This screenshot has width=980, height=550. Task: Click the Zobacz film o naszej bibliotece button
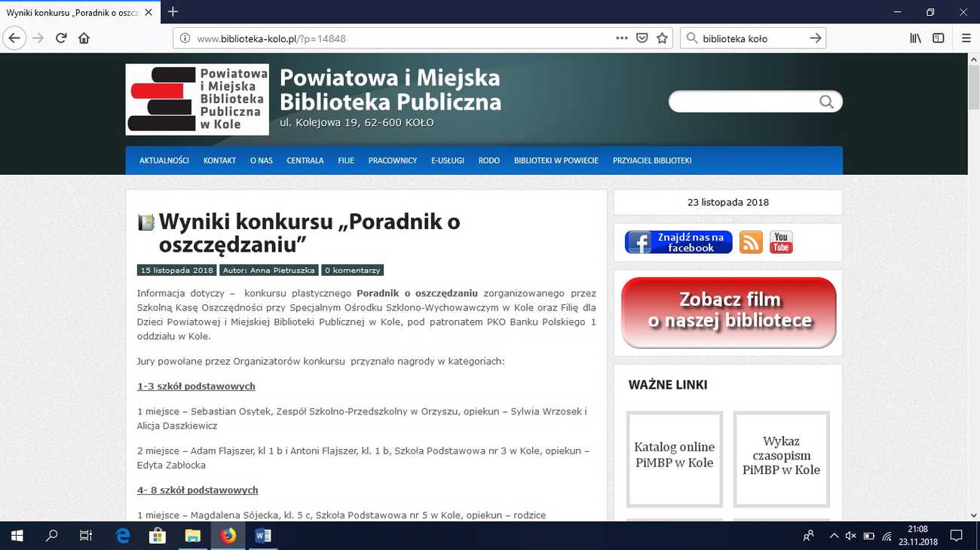[x=729, y=312]
